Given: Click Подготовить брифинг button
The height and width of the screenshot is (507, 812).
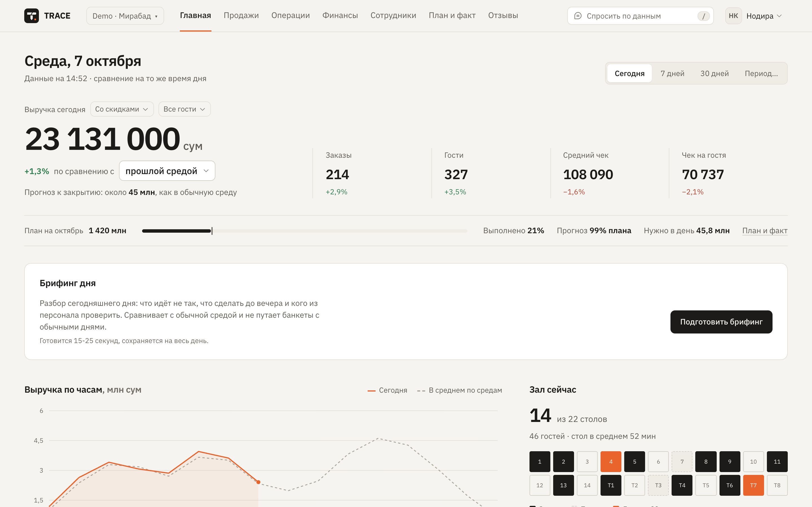Looking at the screenshot, I should coord(721,322).
